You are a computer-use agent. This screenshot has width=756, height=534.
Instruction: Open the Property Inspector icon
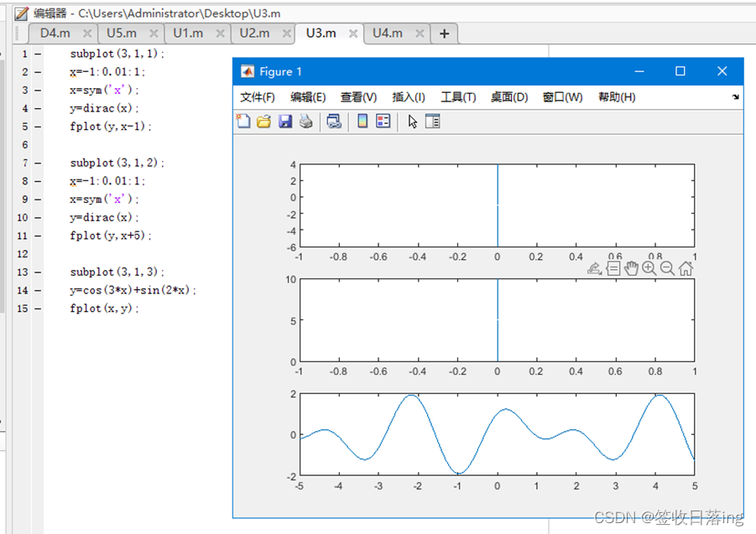click(x=433, y=122)
